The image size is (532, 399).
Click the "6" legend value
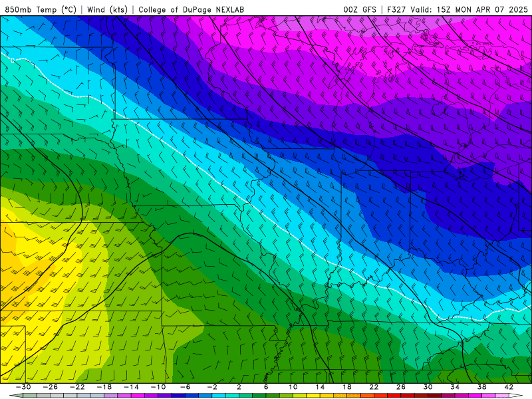[x=266, y=387]
